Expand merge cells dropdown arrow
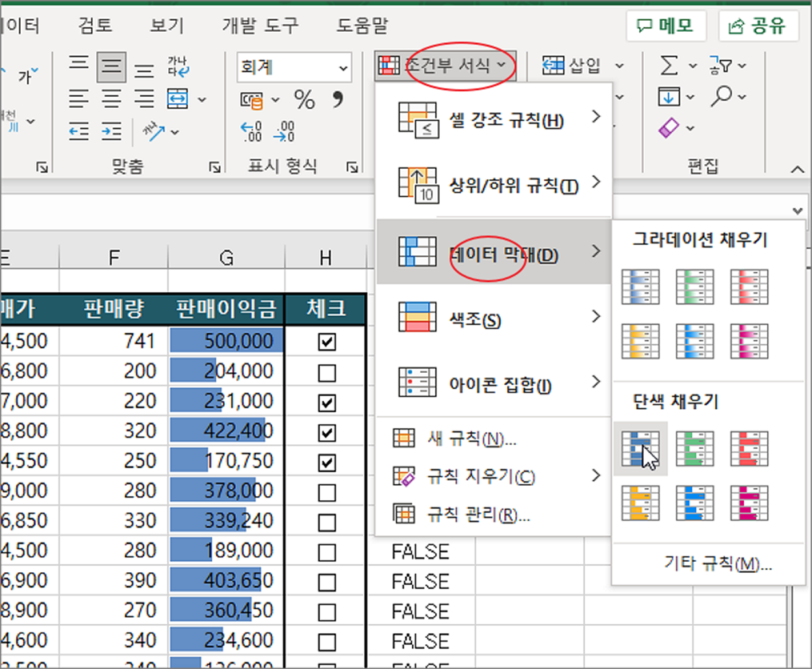The image size is (812, 669). pos(202,100)
